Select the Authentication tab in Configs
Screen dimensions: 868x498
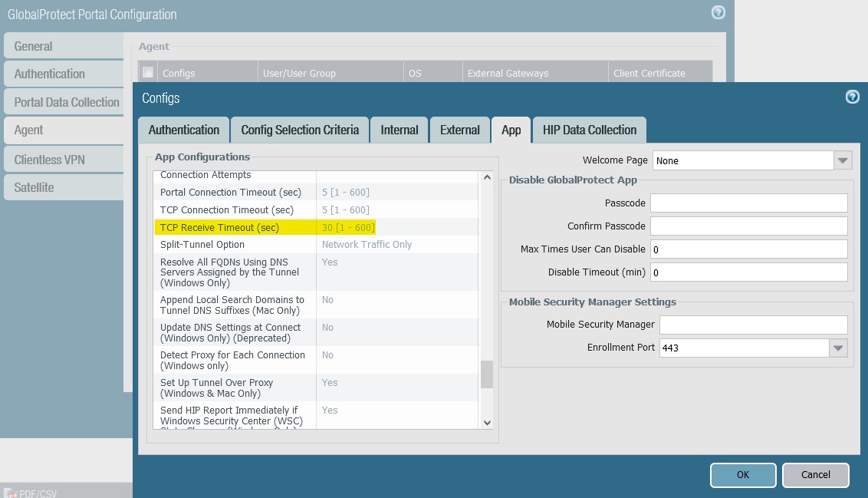click(x=183, y=129)
